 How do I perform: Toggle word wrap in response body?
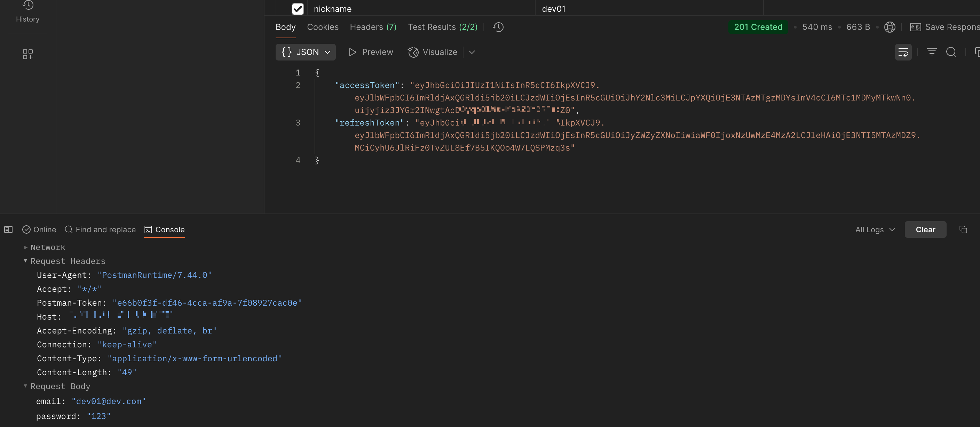[x=903, y=52]
